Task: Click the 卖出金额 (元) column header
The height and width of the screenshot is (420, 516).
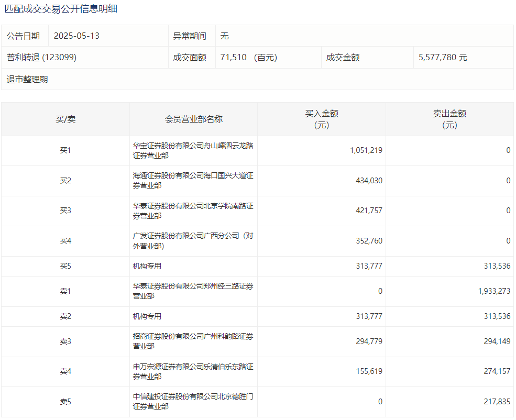Action: coord(449,119)
